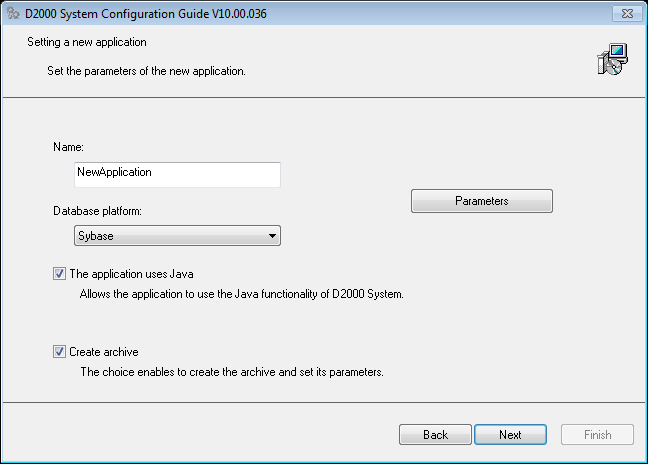Go to the Next wizard step

tap(510, 435)
